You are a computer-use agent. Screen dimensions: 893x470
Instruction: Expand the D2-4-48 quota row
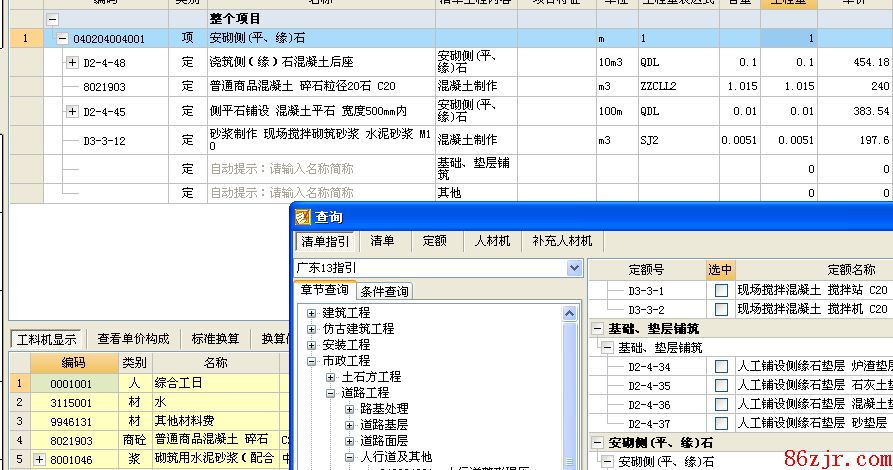pyautogui.click(x=72, y=63)
